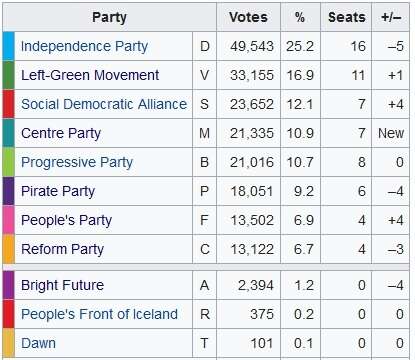Open the Independence Party link

click(84, 46)
